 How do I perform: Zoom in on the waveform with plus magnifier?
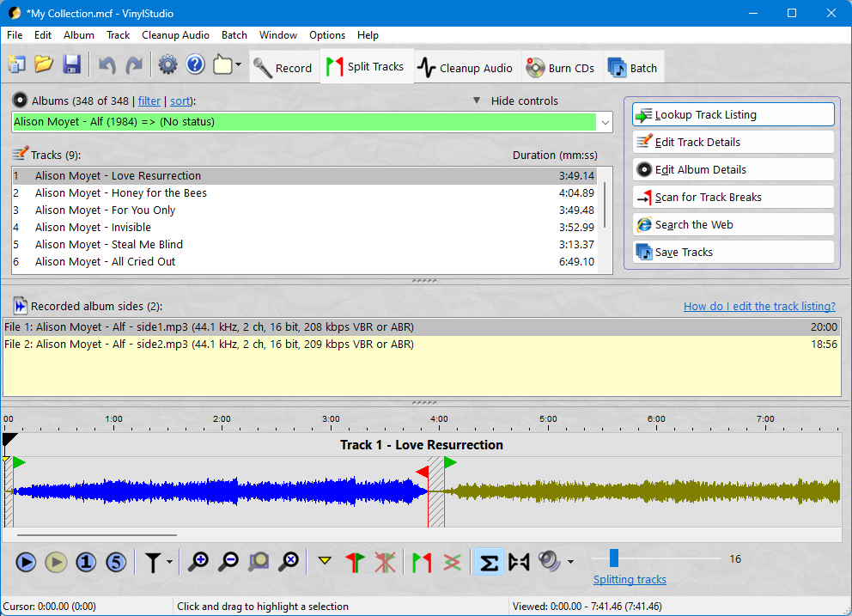tap(198, 562)
